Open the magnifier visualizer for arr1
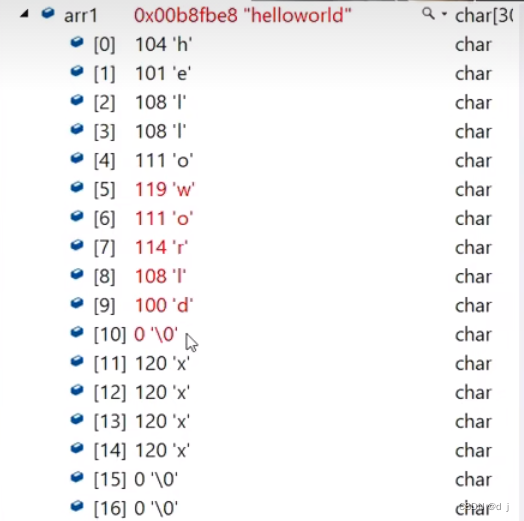The width and height of the screenshot is (524, 521). pos(428,14)
